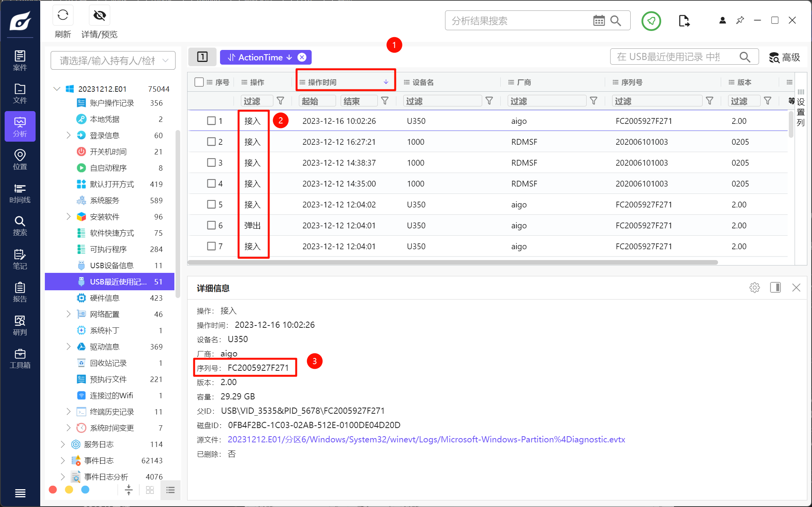Collapse the 20231212.E01 tree node
The image size is (812, 507).
57,89
